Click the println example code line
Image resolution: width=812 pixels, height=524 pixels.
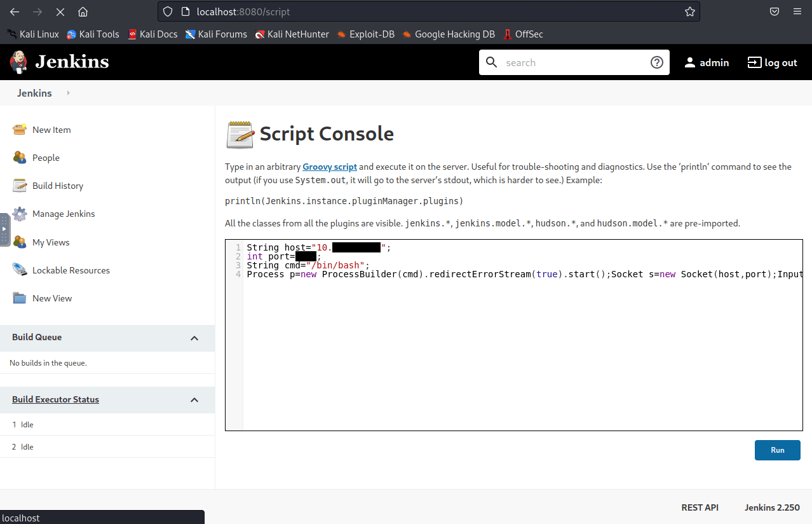tap(344, 201)
